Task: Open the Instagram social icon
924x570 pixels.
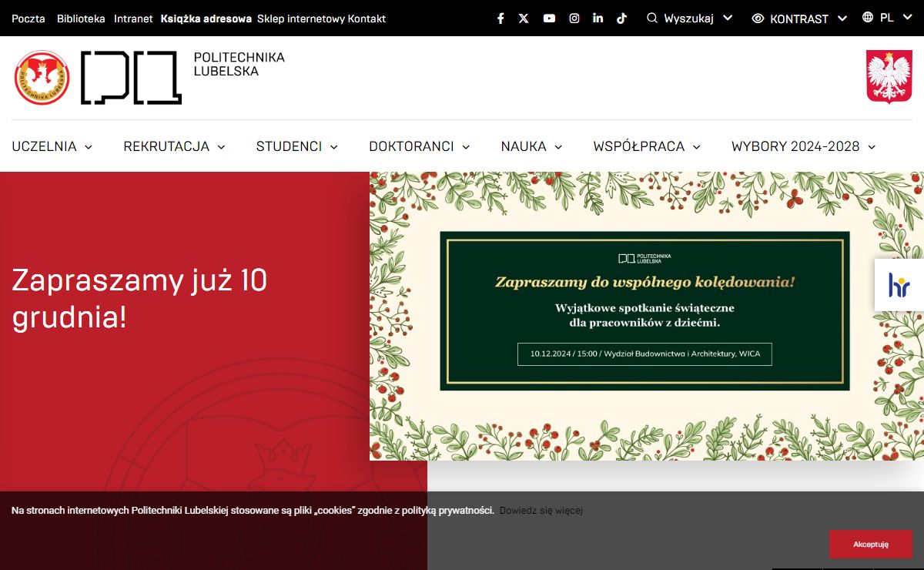Action: (x=574, y=18)
